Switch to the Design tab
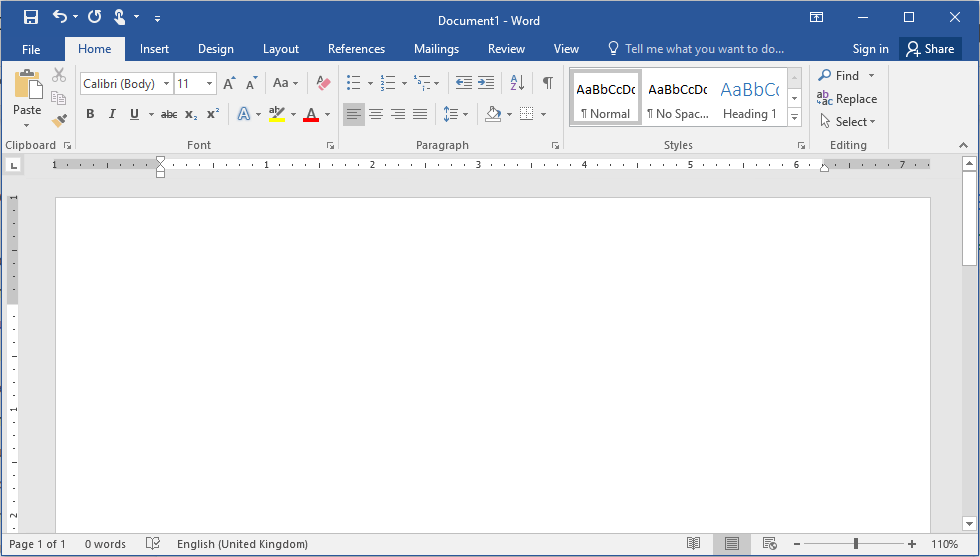 pyautogui.click(x=216, y=49)
